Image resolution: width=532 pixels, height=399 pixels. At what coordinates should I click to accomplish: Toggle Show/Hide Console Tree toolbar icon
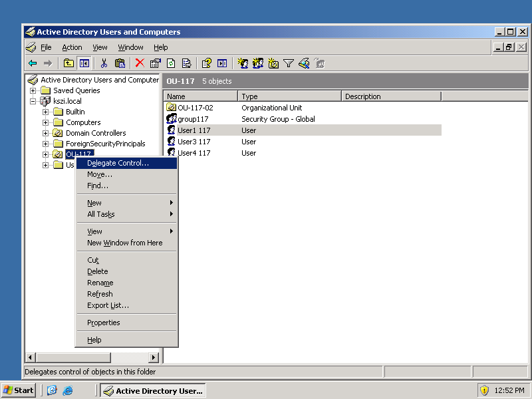[84, 63]
